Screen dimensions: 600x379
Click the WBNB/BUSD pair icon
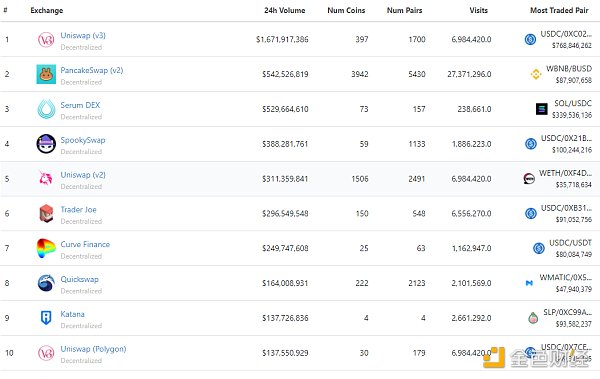536,74
